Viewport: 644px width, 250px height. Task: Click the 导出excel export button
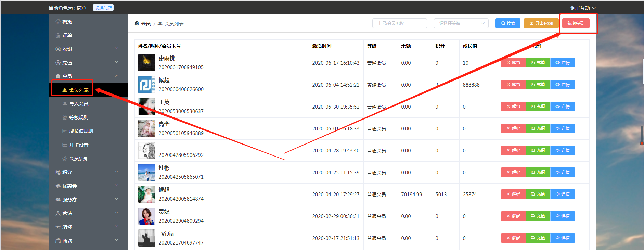coord(541,23)
